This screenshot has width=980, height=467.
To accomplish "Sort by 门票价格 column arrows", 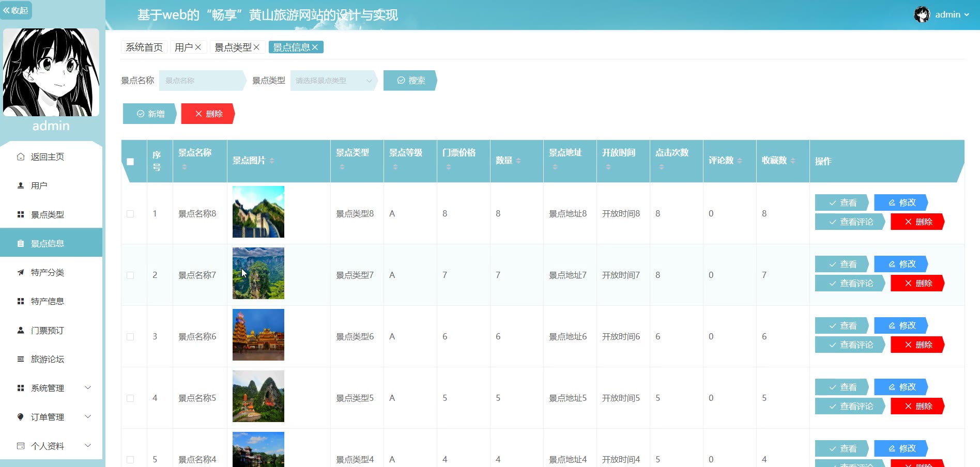I will (449, 167).
